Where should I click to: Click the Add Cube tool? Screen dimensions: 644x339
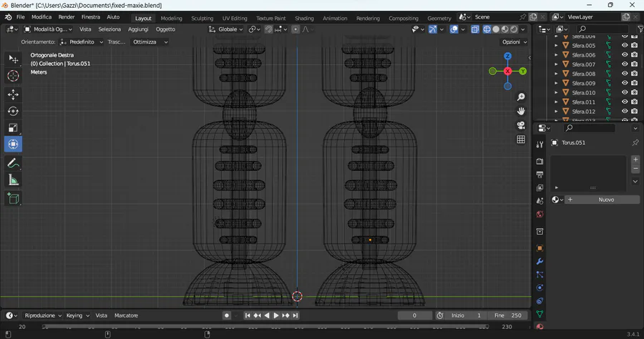point(13,198)
